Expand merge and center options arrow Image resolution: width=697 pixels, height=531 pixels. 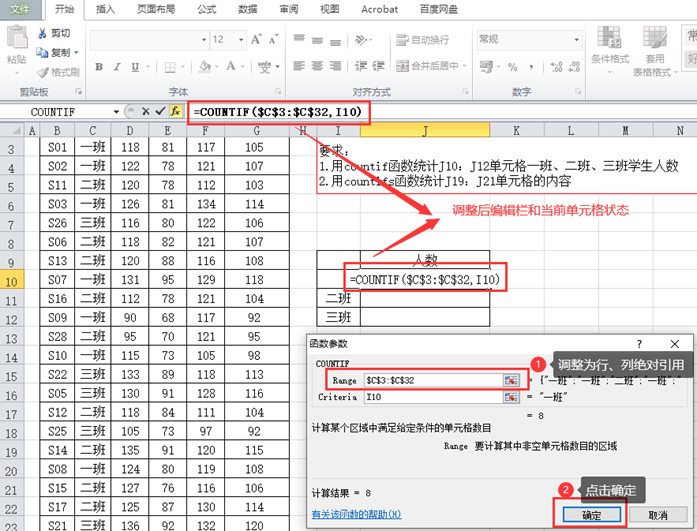pyautogui.click(x=465, y=66)
